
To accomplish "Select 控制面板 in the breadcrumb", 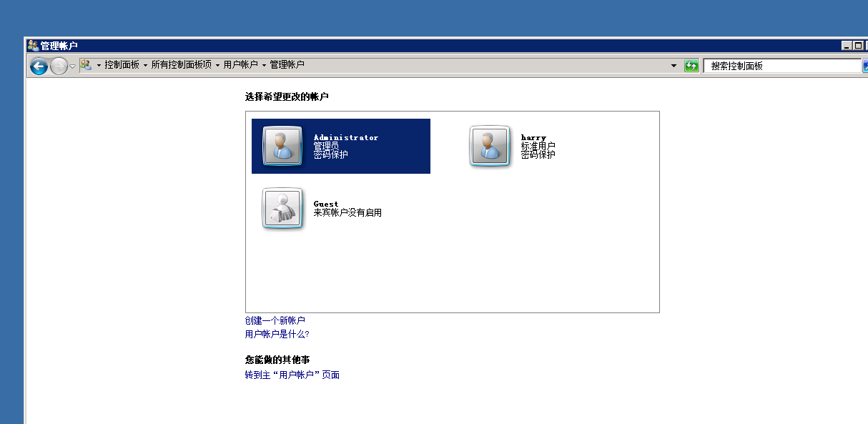I will pos(122,64).
